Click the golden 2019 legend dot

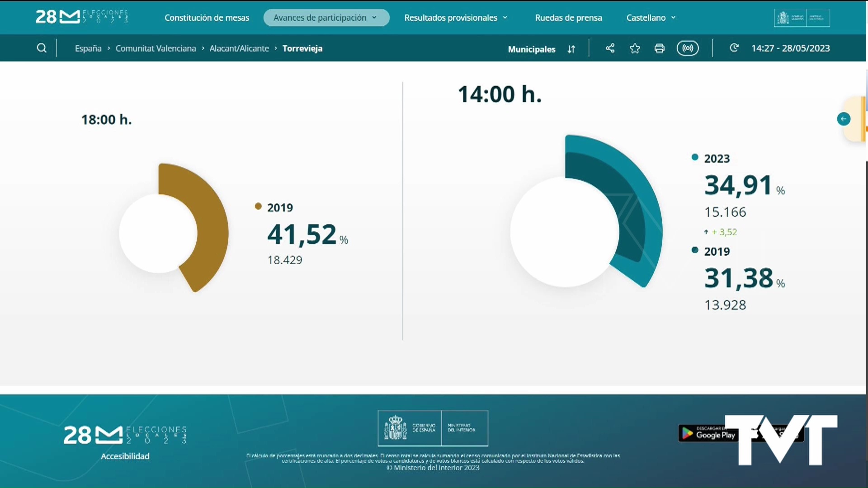tap(258, 206)
